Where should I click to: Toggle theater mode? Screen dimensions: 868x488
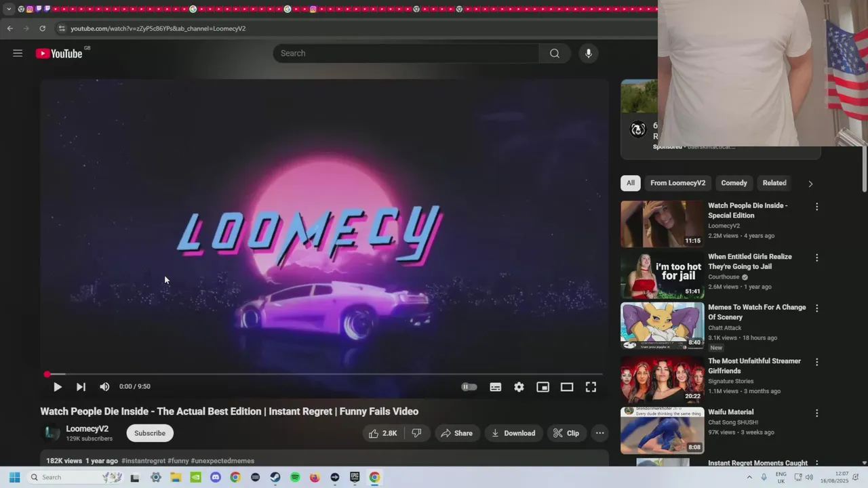[x=567, y=387]
